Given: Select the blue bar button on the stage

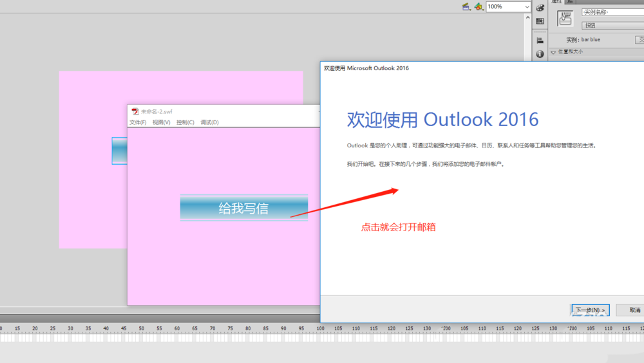Looking at the screenshot, I should coord(120,151).
